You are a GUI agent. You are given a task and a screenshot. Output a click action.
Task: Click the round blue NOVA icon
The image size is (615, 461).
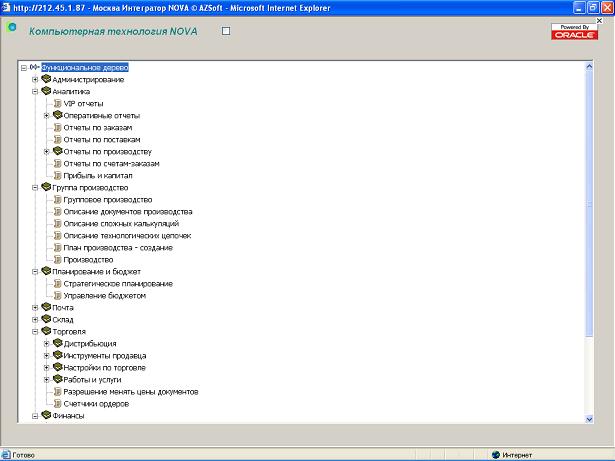12,27
